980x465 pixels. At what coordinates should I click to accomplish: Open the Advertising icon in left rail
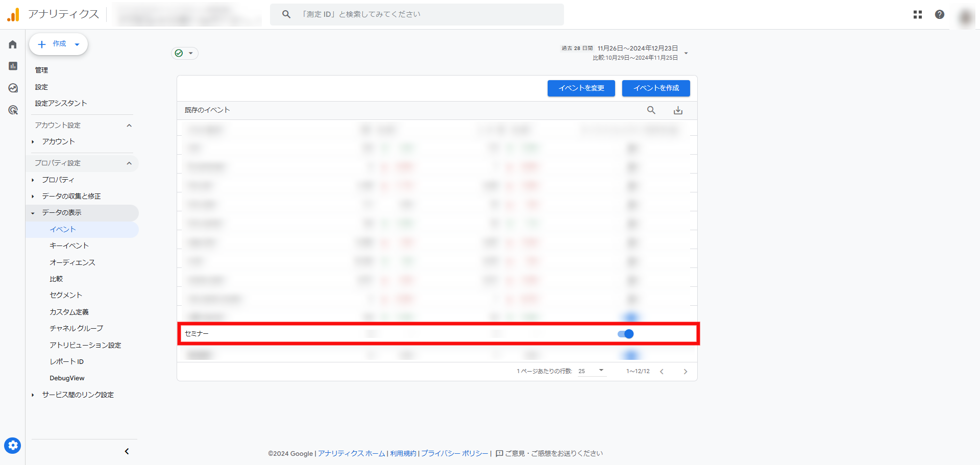pyautogui.click(x=13, y=110)
